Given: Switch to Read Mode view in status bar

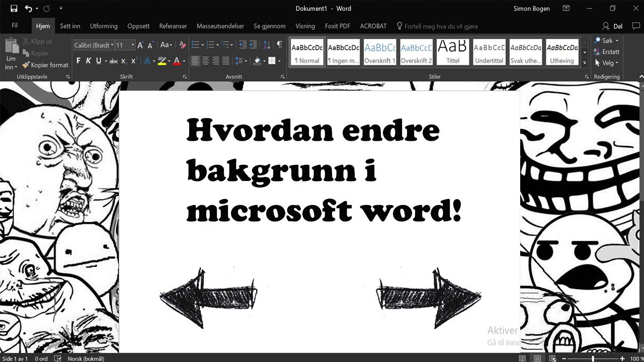Looking at the screenshot, I should click(x=523, y=358).
